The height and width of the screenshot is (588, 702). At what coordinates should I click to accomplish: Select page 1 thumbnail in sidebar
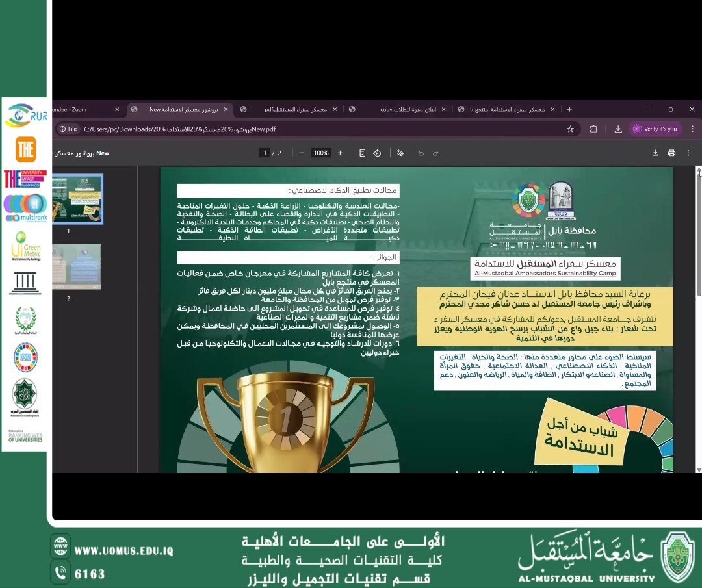pos(77,199)
